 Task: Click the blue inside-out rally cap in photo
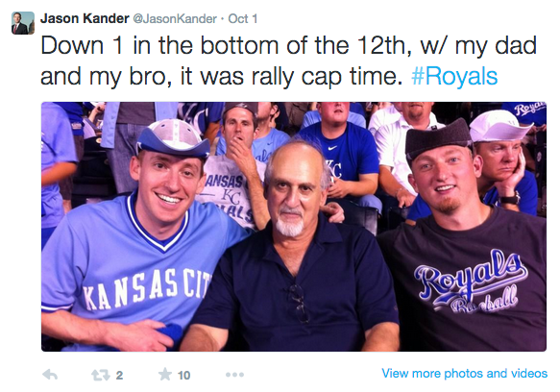[173, 138]
